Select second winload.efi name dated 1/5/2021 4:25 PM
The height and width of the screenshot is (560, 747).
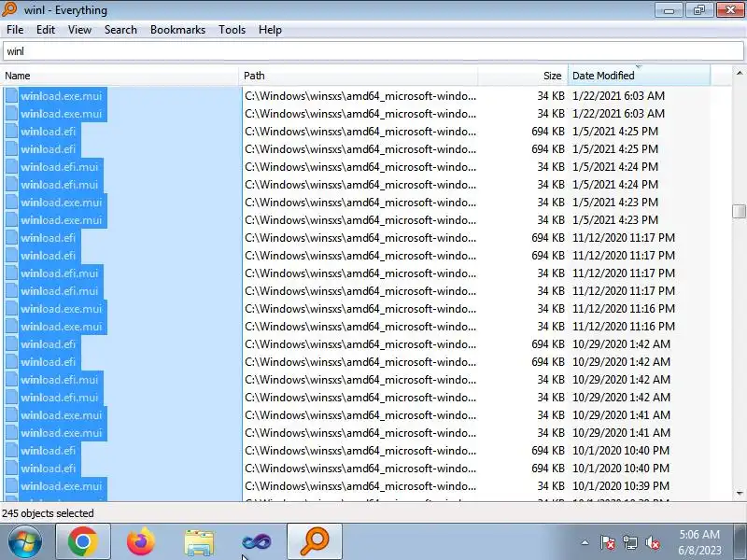pos(49,149)
